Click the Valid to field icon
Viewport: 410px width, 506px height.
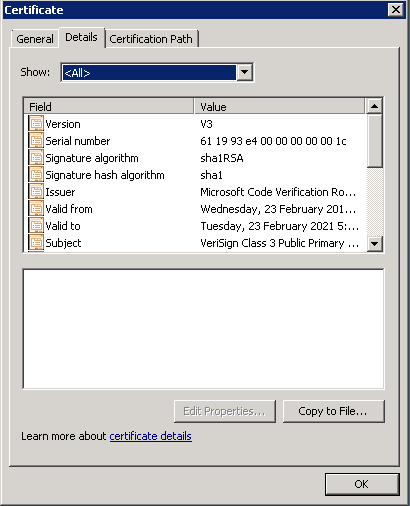(x=36, y=226)
